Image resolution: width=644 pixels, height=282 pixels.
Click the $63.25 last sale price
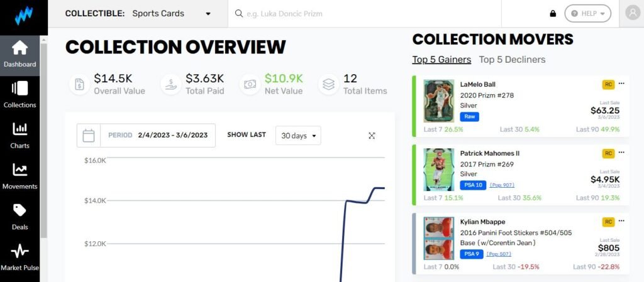click(605, 111)
